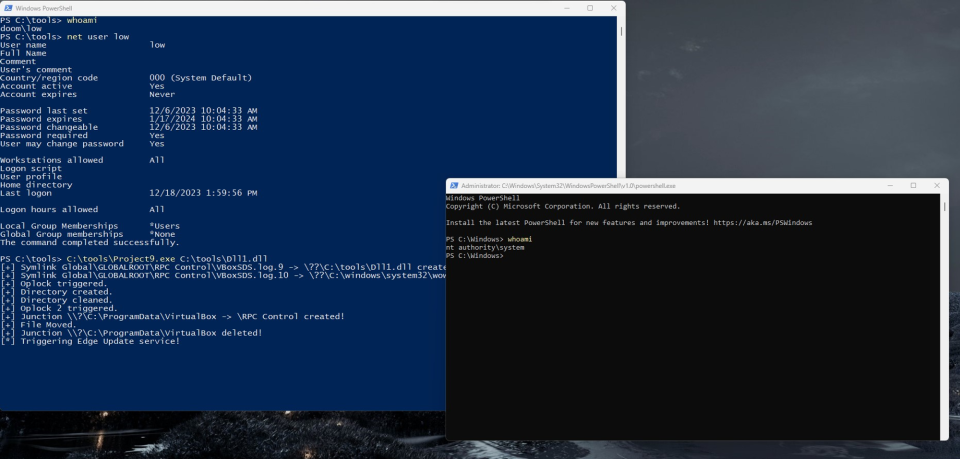The width and height of the screenshot is (960, 459).
Task: Click the 'C:\tools\Project9.exe' command text
Action: point(121,259)
